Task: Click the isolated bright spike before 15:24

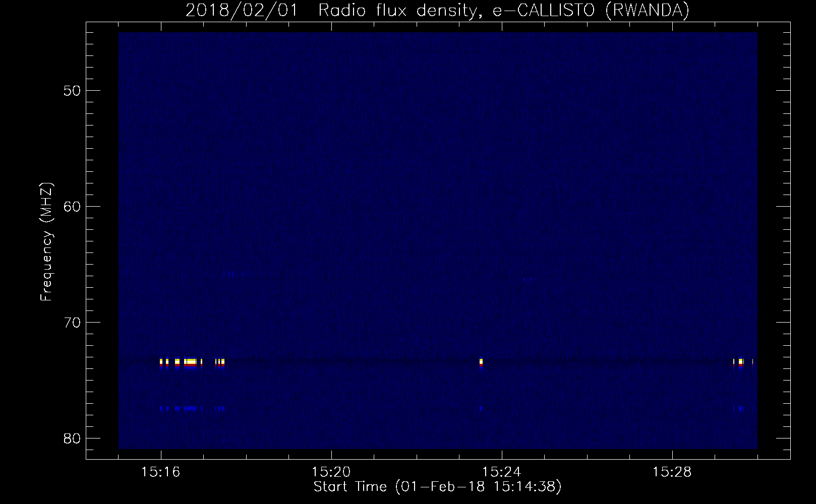Action: point(481,363)
